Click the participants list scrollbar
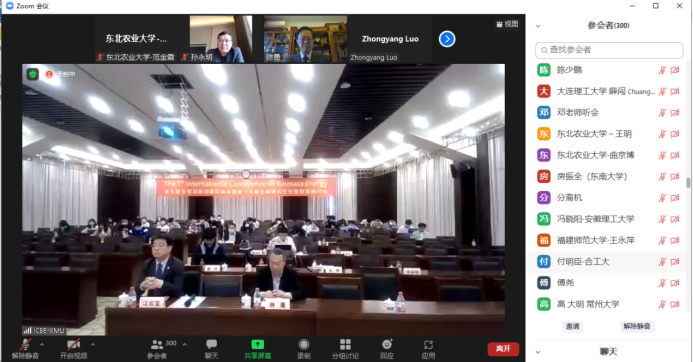Image resolution: width=693 pixels, height=362 pixels. [x=688, y=183]
